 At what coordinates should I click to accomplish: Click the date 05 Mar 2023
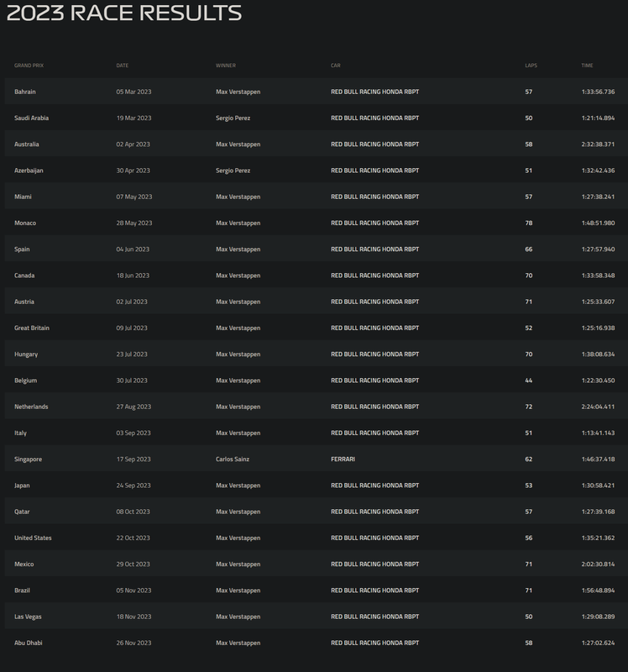[133, 92]
